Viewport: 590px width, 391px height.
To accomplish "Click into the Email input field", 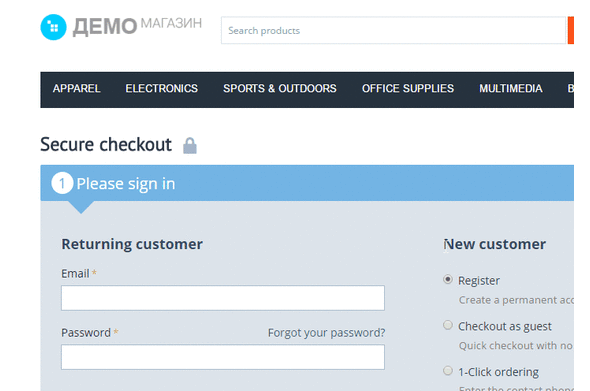I will (223, 298).
